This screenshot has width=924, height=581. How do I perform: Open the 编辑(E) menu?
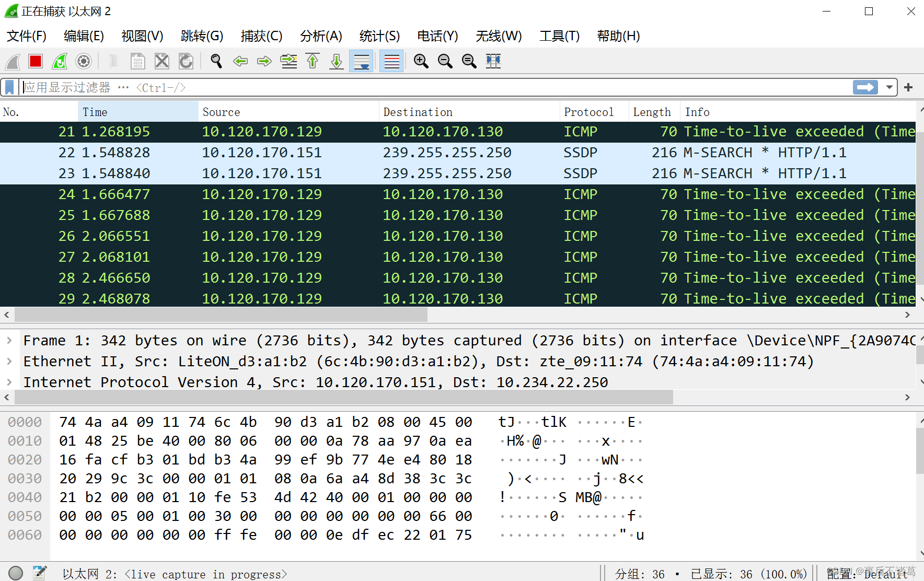(84, 36)
